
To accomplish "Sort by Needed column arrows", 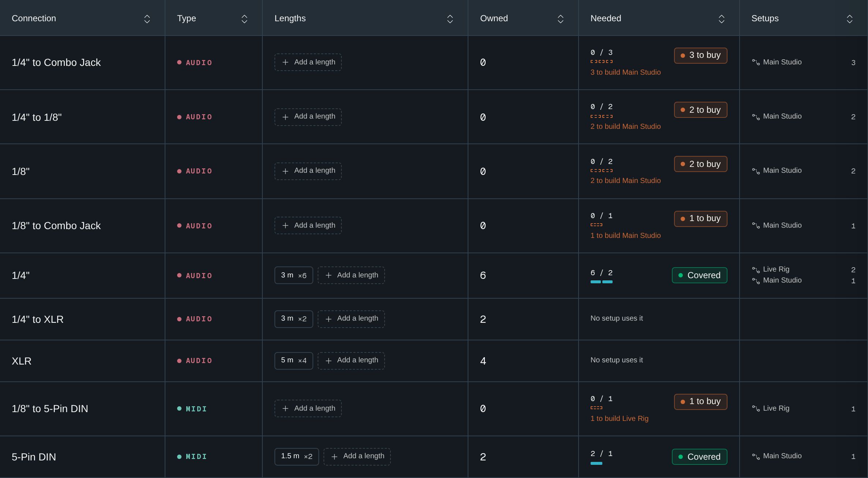I will (721, 19).
